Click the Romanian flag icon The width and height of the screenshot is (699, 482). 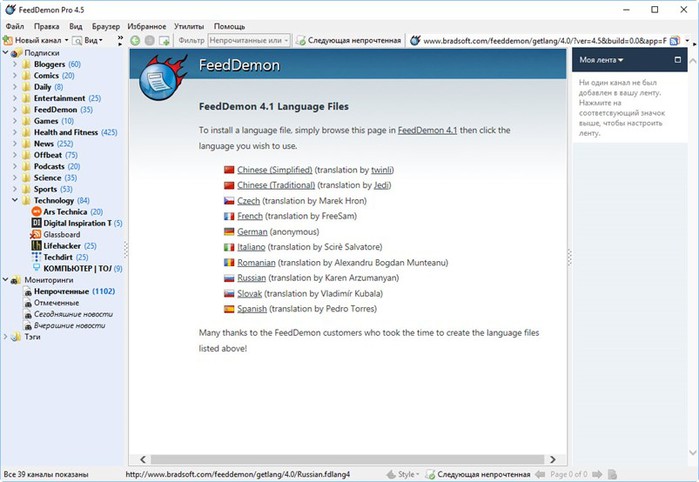(x=229, y=263)
